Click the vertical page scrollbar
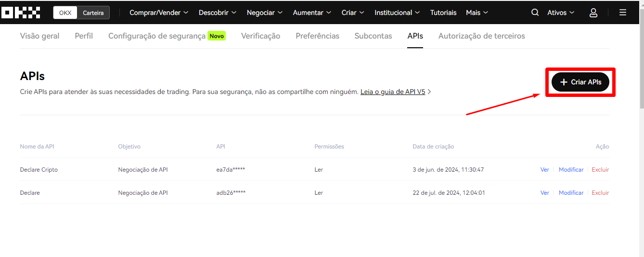 click(640, 58)
